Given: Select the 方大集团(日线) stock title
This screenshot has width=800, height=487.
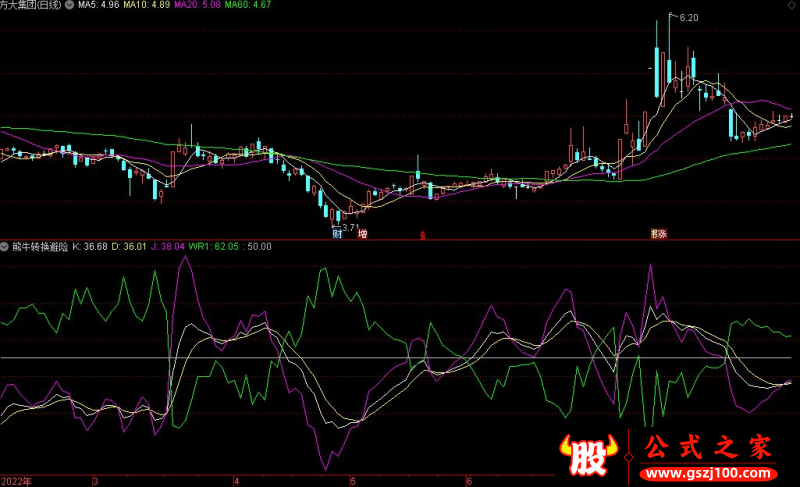Looking at the screenshot, I should (x=31, y=5).
